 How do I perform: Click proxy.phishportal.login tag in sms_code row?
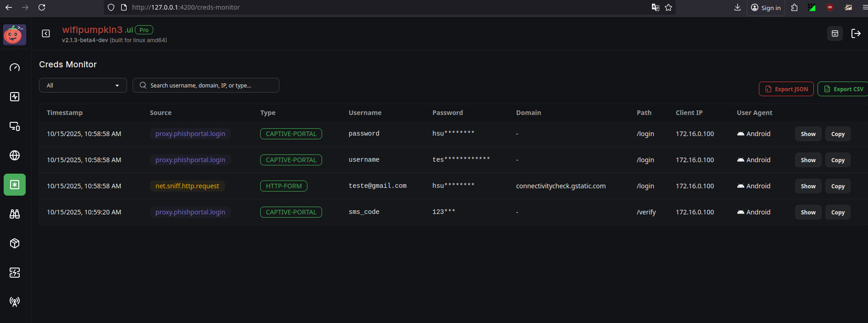click(190, 212)
